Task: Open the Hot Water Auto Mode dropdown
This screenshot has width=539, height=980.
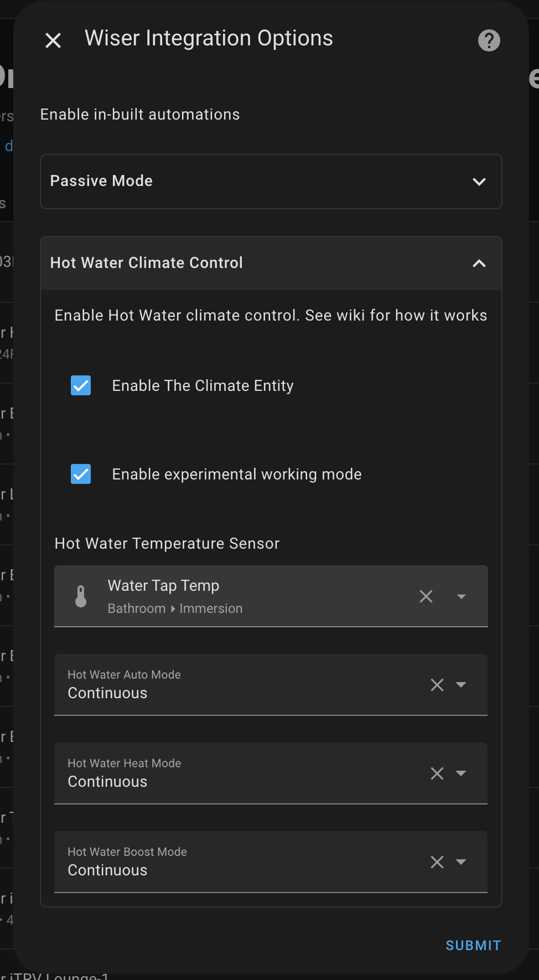Action: pyautogui.click(x=271, y=685)
